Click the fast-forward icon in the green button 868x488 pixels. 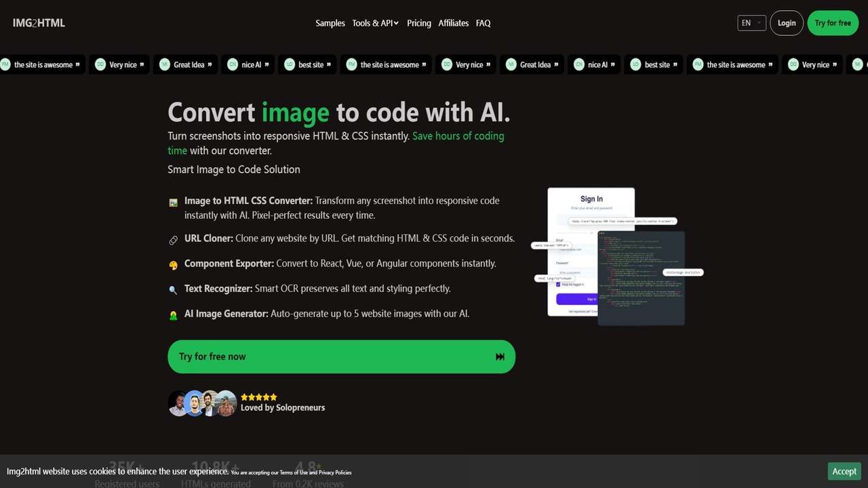(x=500, y=357)
